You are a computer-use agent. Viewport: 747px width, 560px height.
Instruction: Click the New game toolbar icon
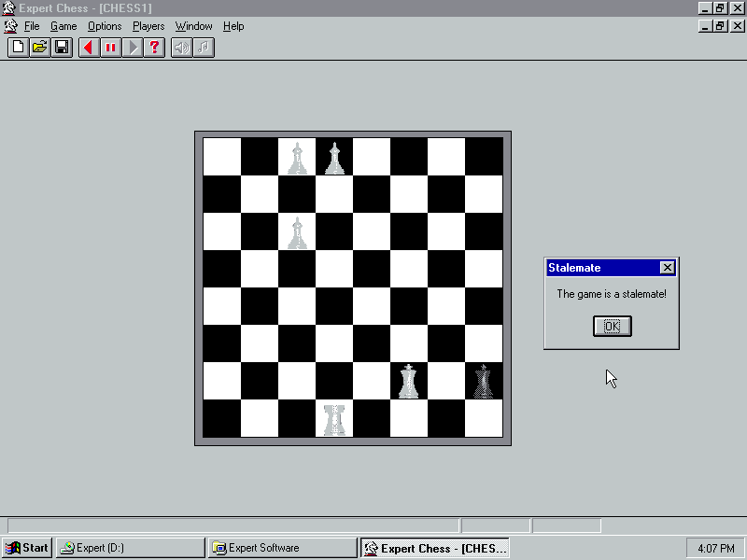tap(18, 48)
